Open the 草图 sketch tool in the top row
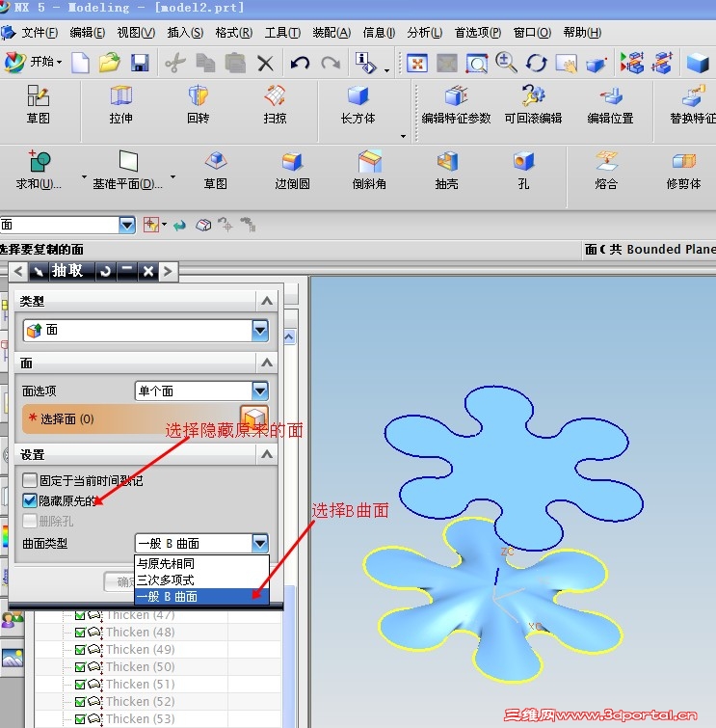The width and height of the screenshot is (716, 728). tap(38, 105)
